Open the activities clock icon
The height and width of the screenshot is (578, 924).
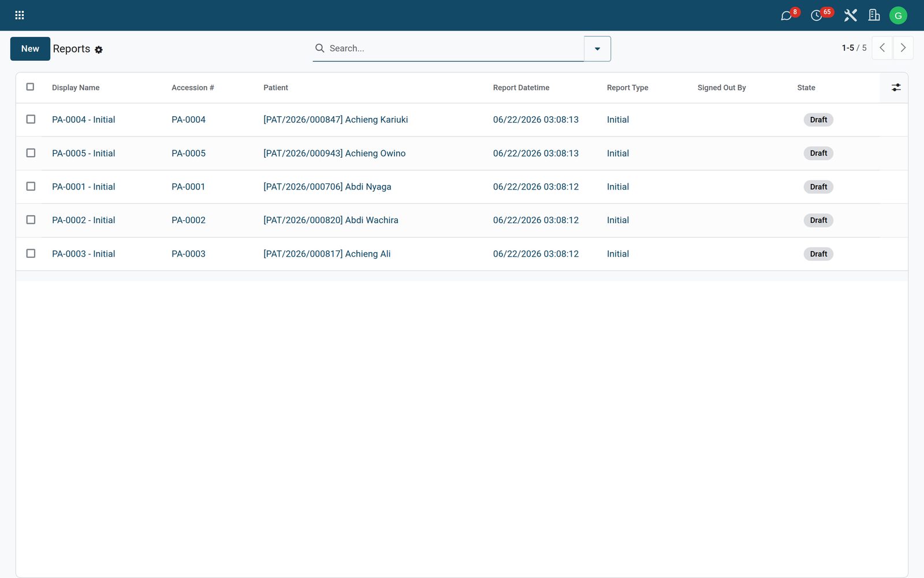point(816,16)
